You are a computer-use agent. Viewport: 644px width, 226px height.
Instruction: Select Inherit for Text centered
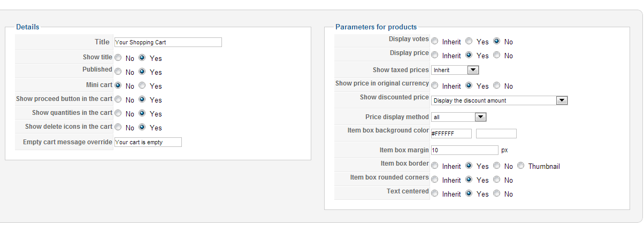pos(435,193)
